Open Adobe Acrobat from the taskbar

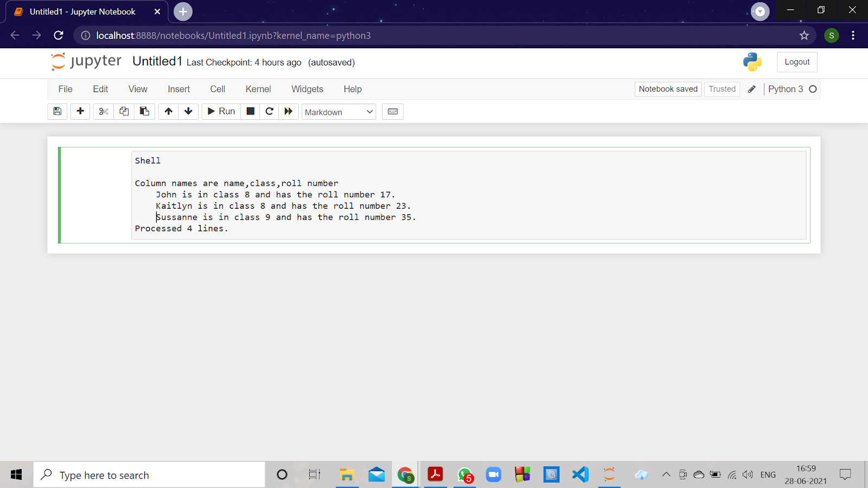435,475
